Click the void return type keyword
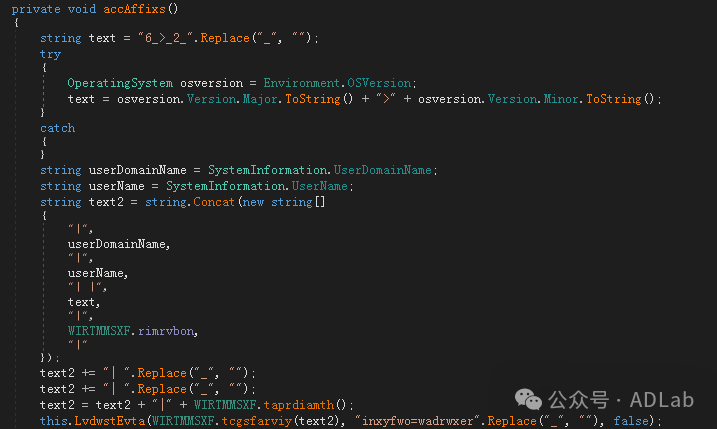The width and height of the screenshot is (717, 429). coord(81,9)
